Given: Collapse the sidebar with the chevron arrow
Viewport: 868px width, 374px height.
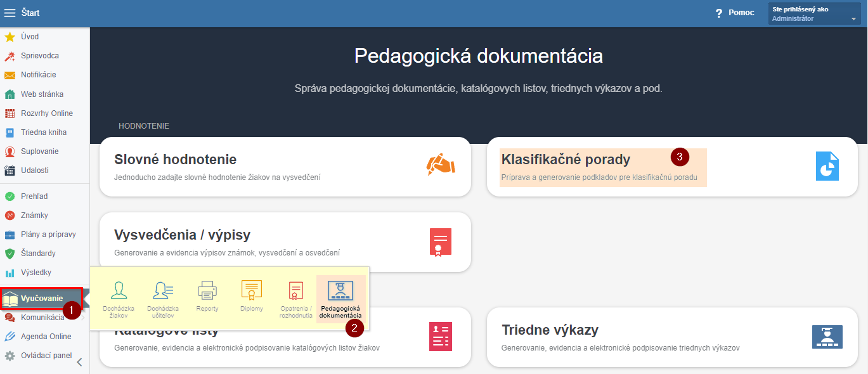Looking at the screenshot, I should coord(79,363).
